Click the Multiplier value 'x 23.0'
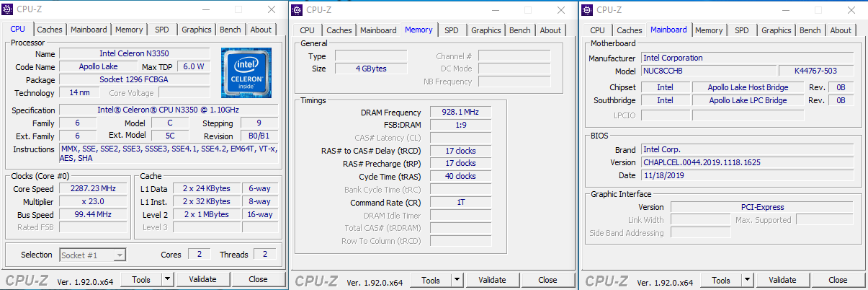Screen dimensions: 868x290 tap(93, 202)
